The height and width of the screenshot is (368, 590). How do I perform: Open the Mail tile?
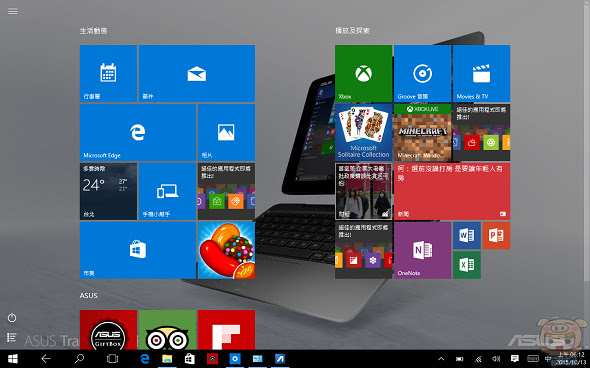(x=197, y=73)
